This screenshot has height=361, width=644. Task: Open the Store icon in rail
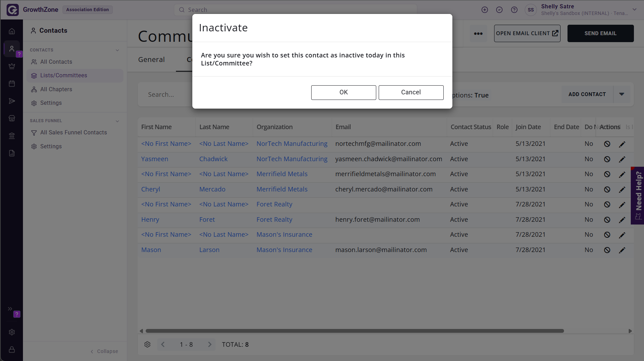click(12, 118)
